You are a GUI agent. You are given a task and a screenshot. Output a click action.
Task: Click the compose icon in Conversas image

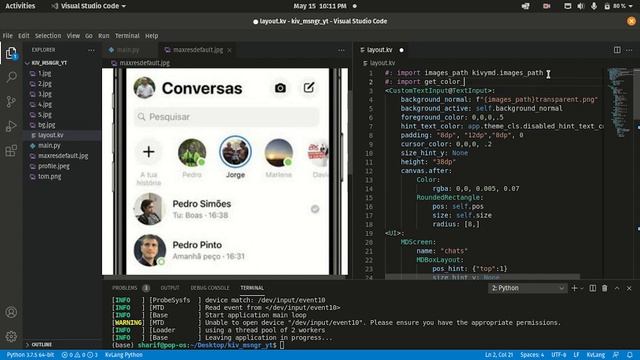309,87
